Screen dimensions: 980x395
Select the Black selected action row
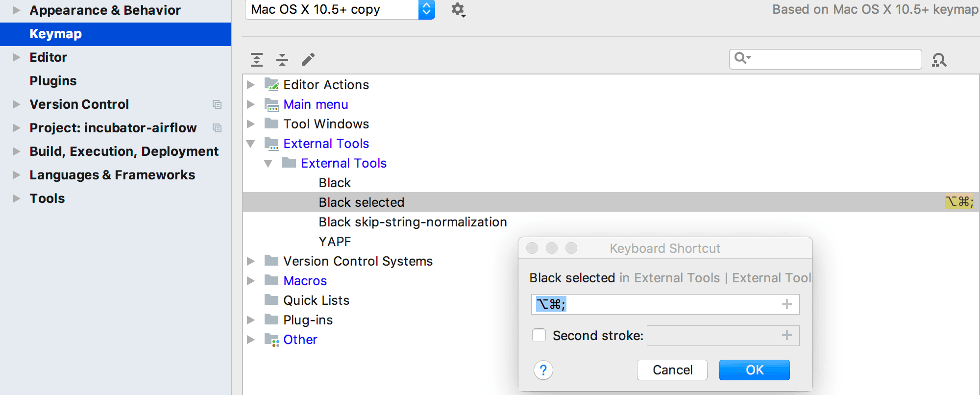coord(611,202)
